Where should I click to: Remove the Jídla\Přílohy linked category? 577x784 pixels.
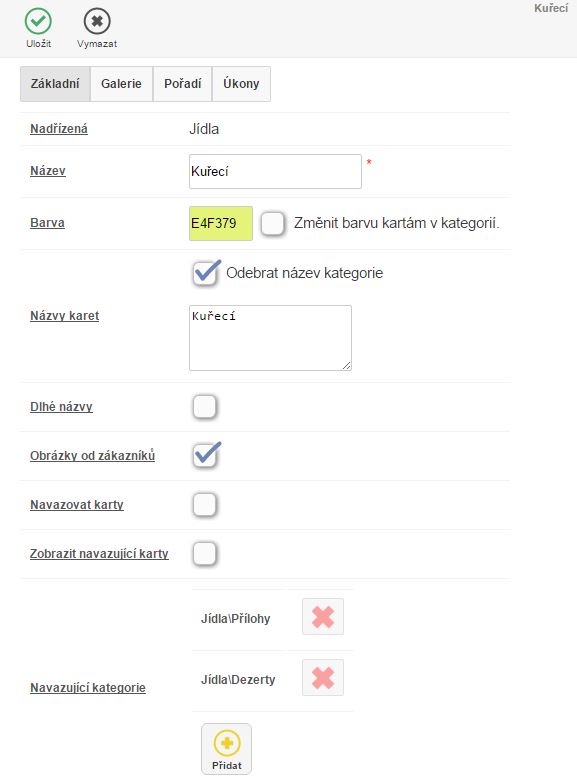click(x=323, y=616)
